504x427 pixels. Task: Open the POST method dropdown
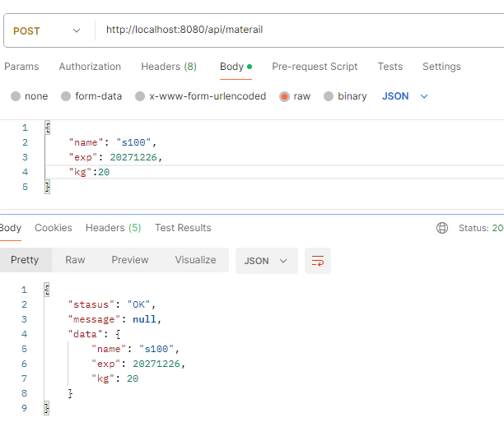click(x=47, y=30)
